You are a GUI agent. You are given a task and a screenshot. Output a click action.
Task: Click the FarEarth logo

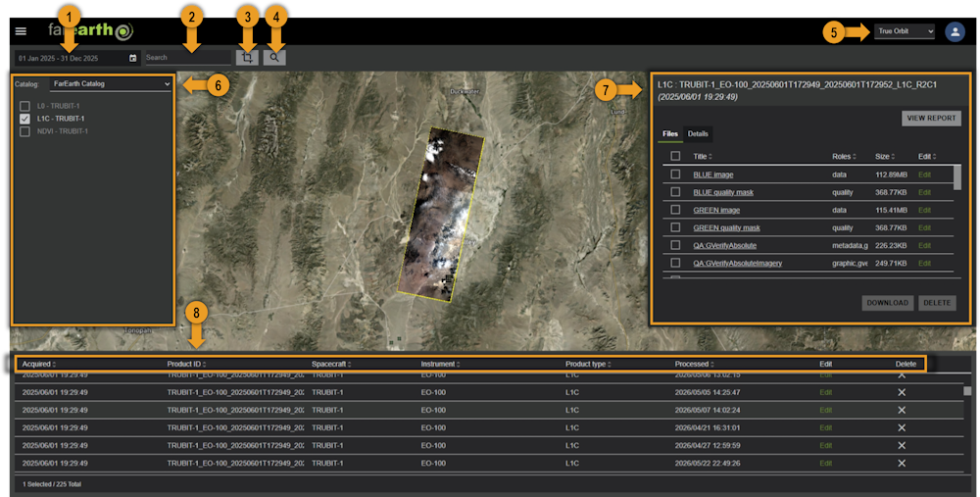tap(90, 30)
